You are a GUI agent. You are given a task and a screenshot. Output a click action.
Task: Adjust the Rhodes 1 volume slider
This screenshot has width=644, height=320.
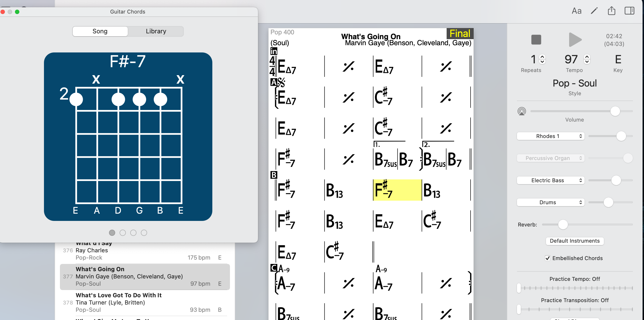pyautogui.click(x=610, y=136)
